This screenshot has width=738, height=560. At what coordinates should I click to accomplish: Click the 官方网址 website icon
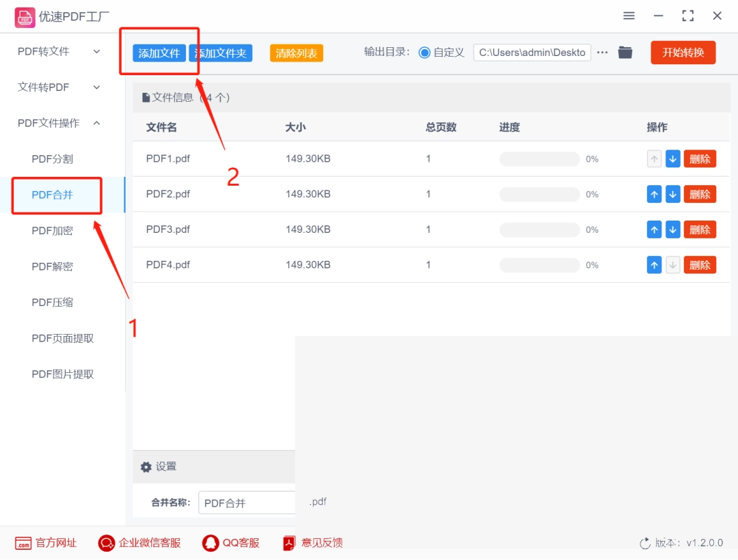click(23, 543)
